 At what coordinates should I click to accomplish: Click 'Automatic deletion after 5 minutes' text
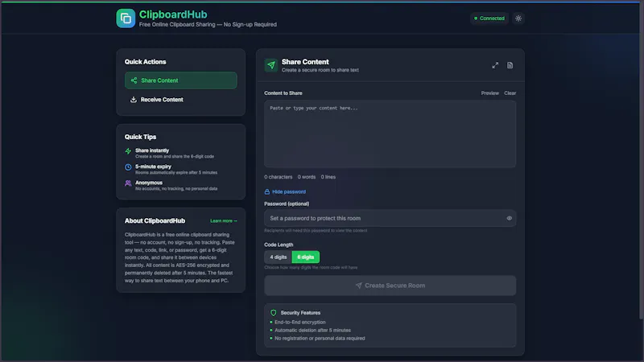[x=312, y=330]
